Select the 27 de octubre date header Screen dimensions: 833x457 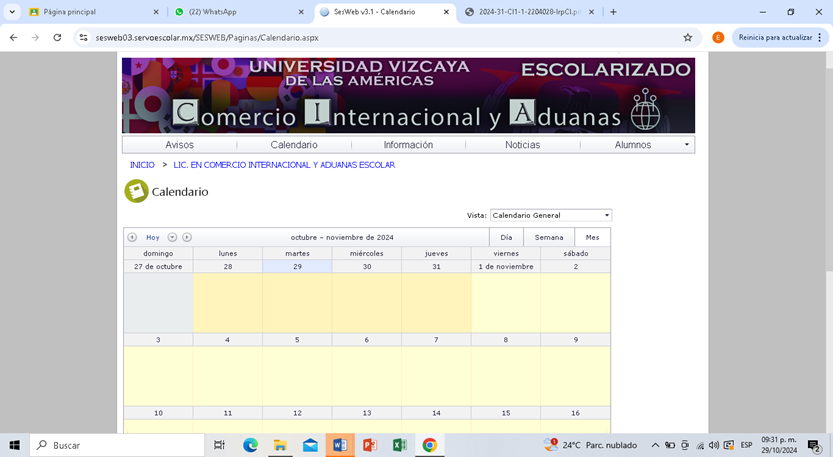[158, 266]
